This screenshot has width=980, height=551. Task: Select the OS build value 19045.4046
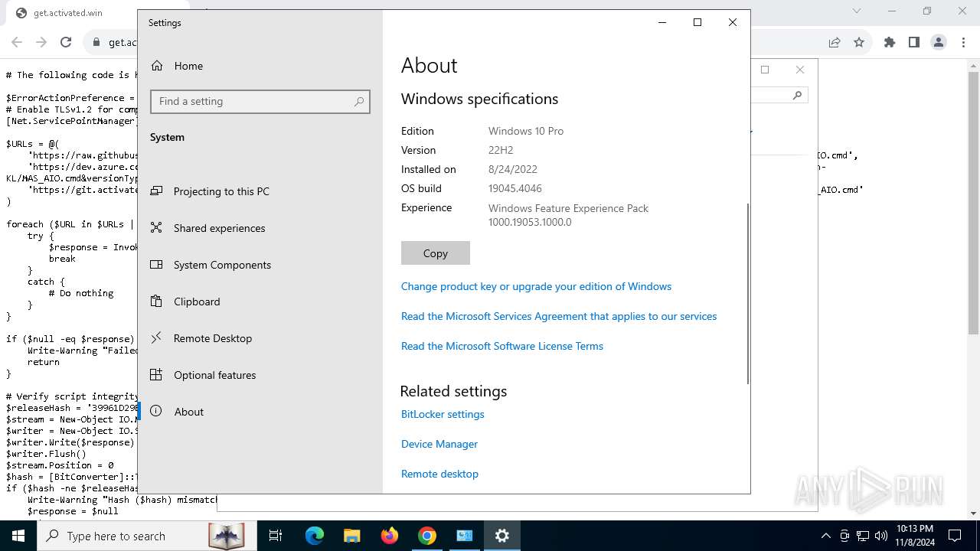[515, 188]
